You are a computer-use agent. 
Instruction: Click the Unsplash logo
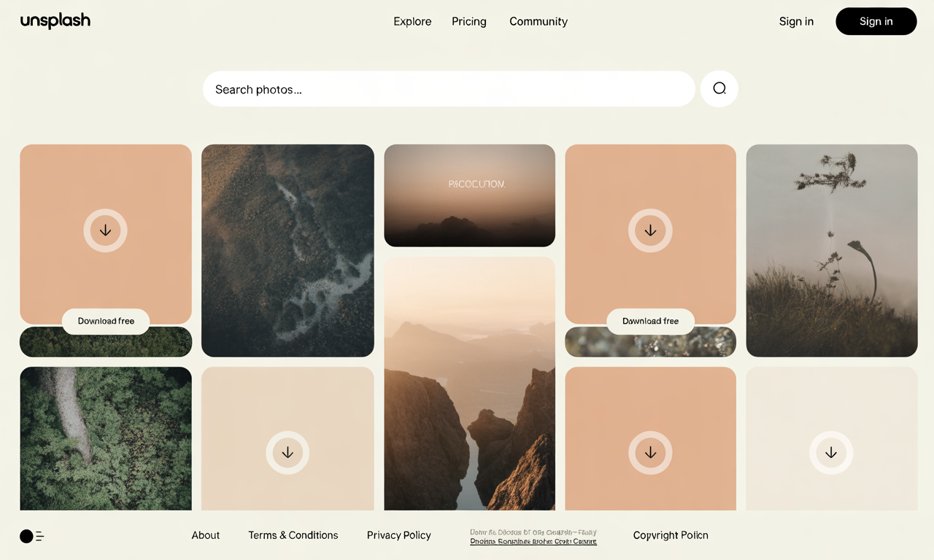(55, 21)
